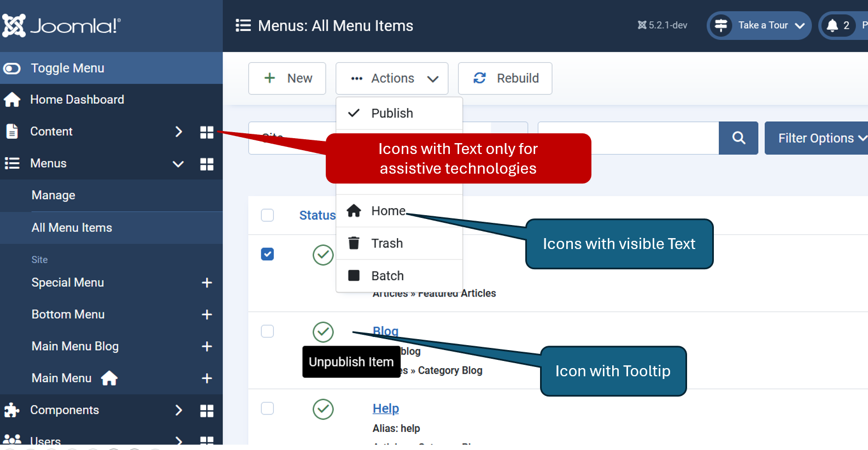Image resolution: width=868 pixels, height=450 pixels.
Task: Click the Menus list icon
Action: [12, 163]
